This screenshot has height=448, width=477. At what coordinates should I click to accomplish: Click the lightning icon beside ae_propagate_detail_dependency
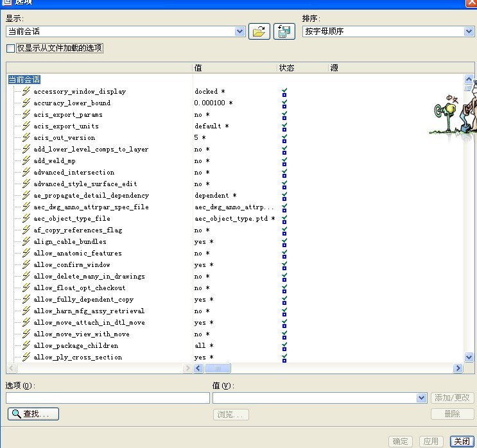[26, 194]
